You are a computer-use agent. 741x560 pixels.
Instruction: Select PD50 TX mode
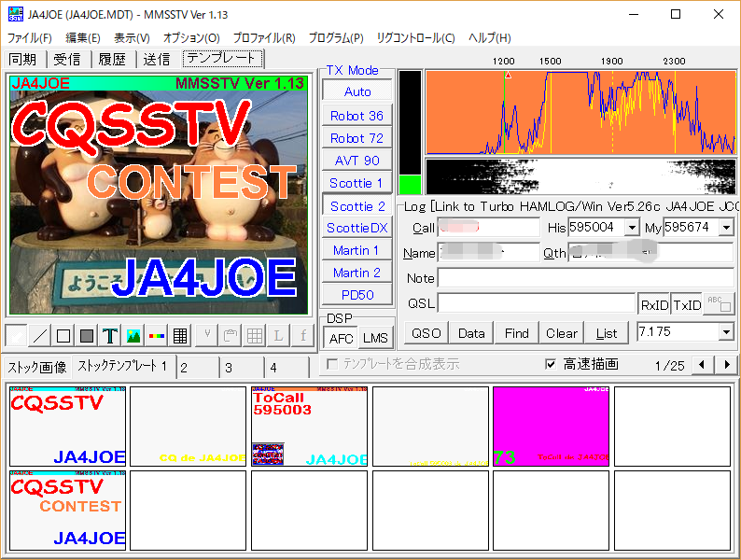357,295
